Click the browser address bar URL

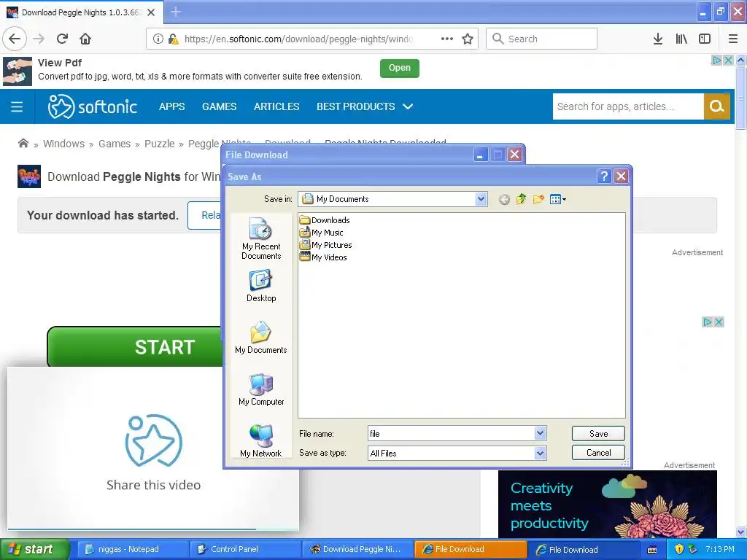(298, 39)
